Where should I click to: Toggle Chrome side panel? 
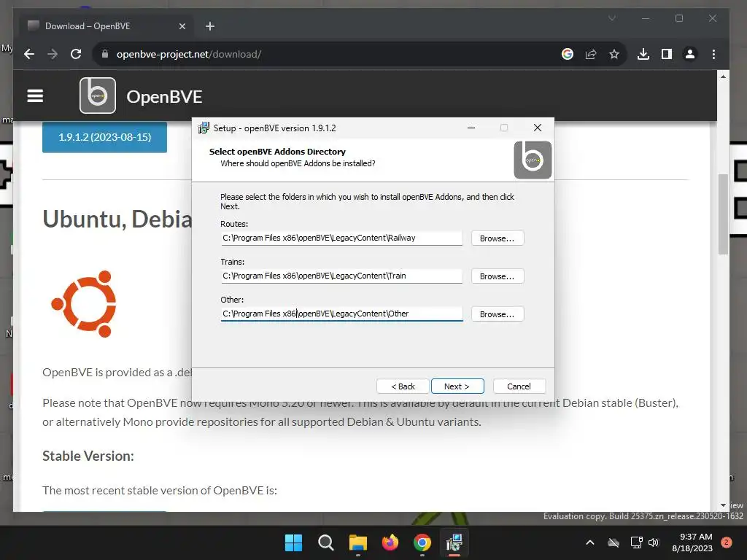[x=667, y=54]
